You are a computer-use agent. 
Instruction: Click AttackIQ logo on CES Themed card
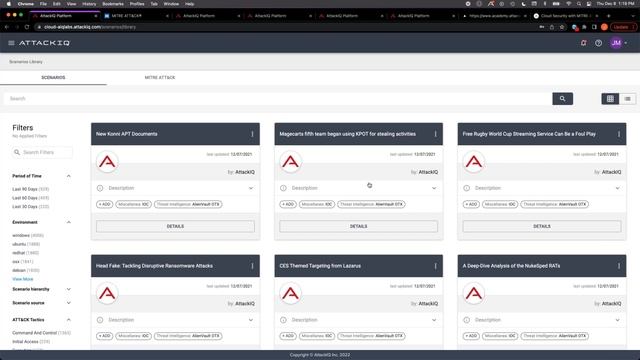(290, 293)
